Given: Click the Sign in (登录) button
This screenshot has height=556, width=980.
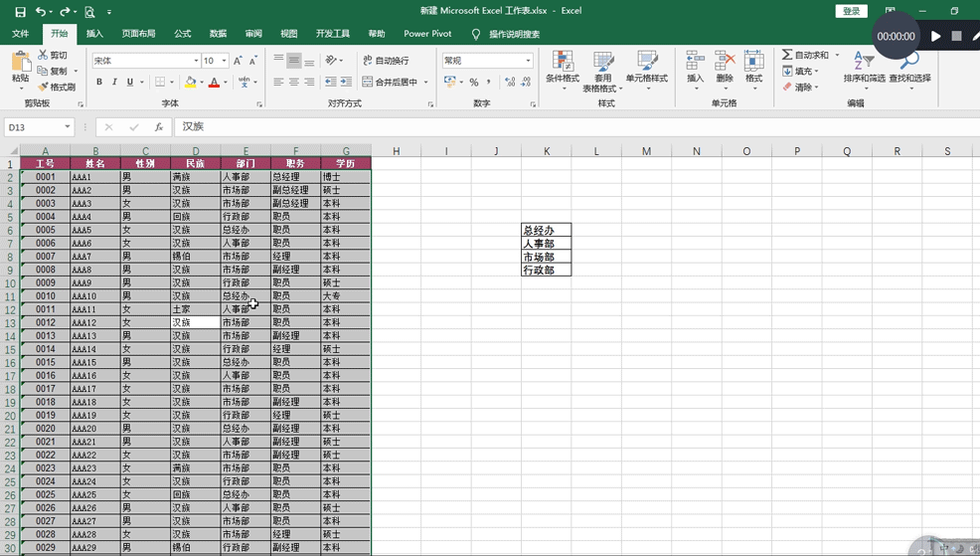Looking at the screenshot, I should pyautogui.click(x=851, y=11).
